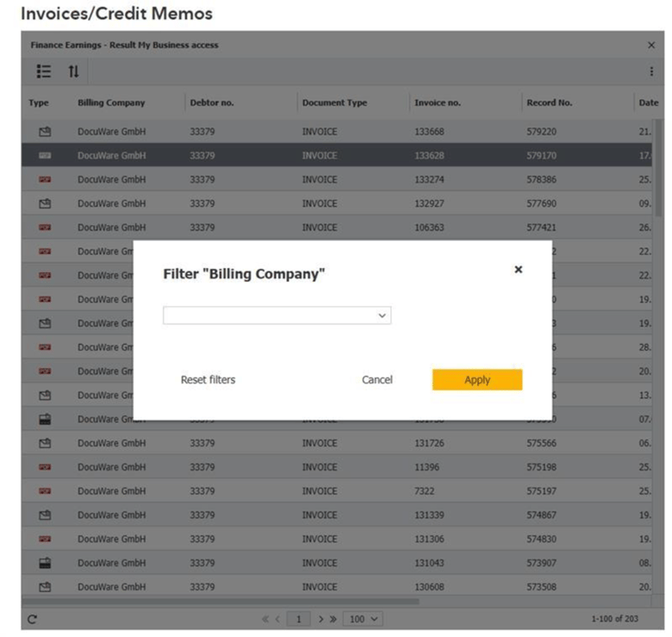Image resolution: width=672 pixels, height=637 pixels.
Task: Open the three-dot options menu
Action: pos(650,72)
